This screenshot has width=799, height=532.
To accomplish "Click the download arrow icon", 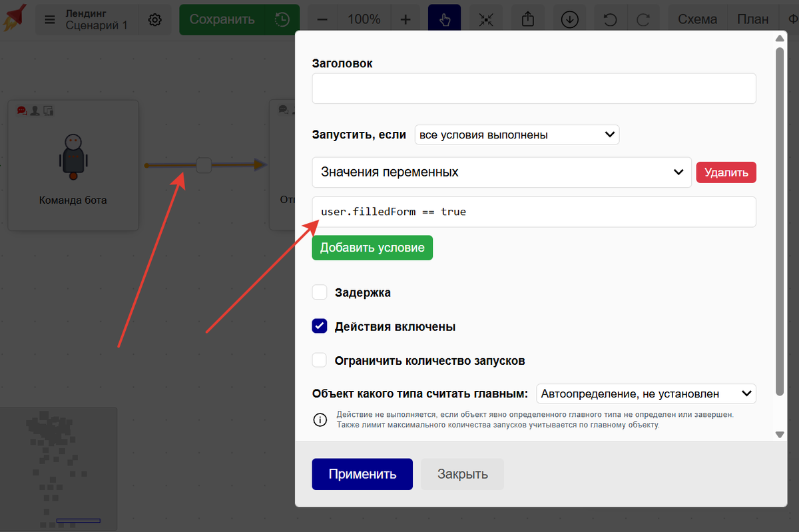I will [569, 19].
